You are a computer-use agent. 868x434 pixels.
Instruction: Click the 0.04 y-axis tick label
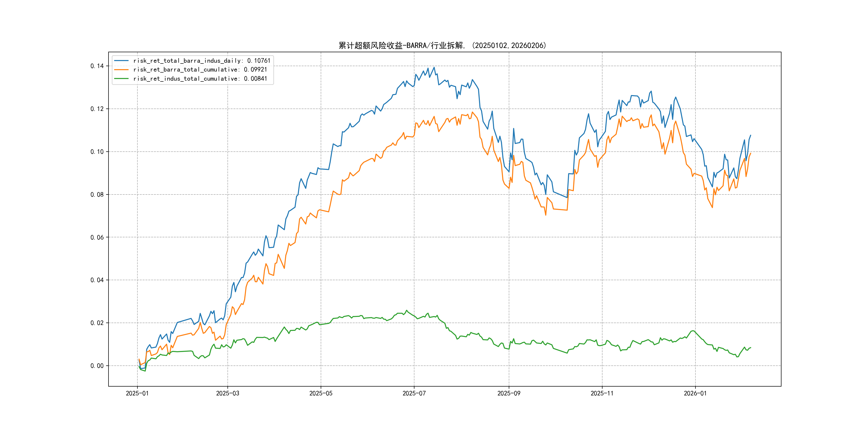(97, 280)
